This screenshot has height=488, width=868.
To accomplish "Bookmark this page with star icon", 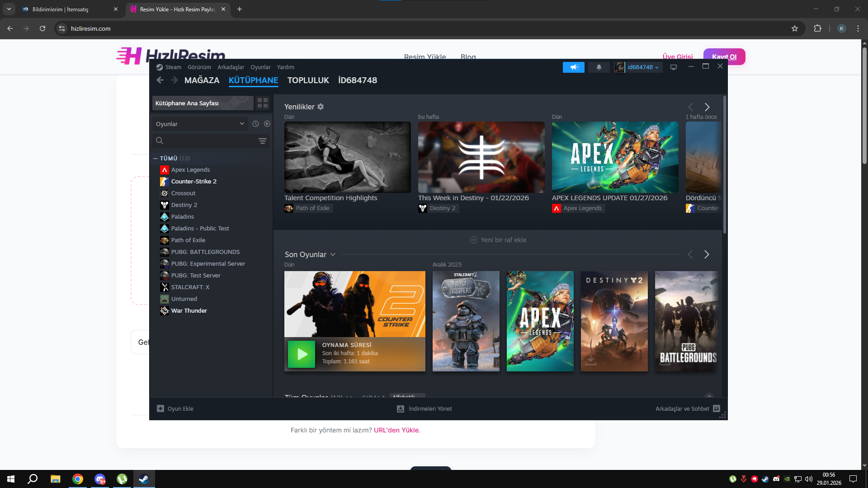I will (x=795, y=28).
